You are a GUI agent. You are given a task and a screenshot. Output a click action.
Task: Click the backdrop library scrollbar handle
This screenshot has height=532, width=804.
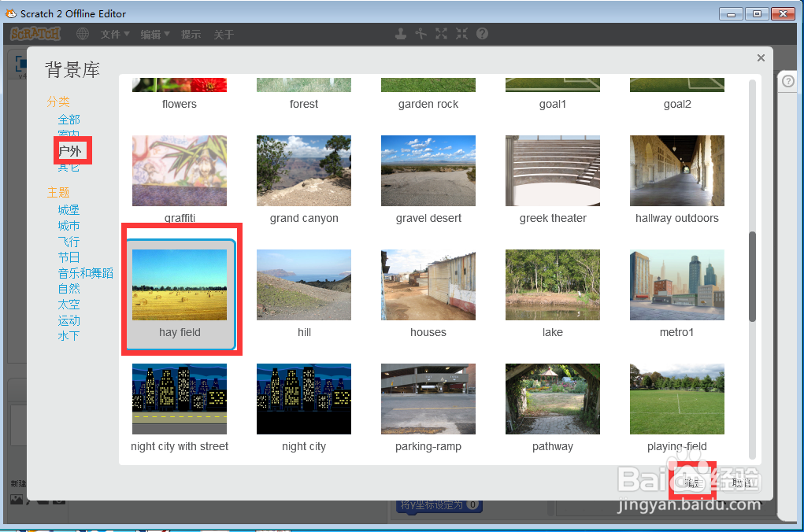(752, 277)
